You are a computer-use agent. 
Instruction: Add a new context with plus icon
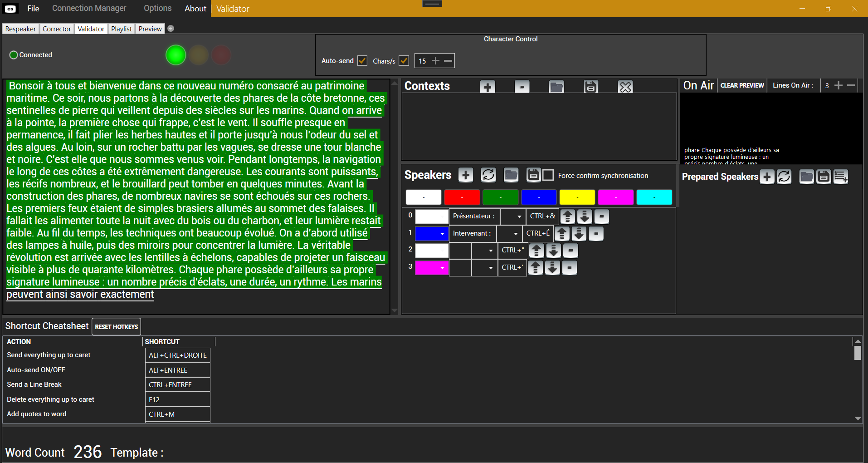click(488, 87)
